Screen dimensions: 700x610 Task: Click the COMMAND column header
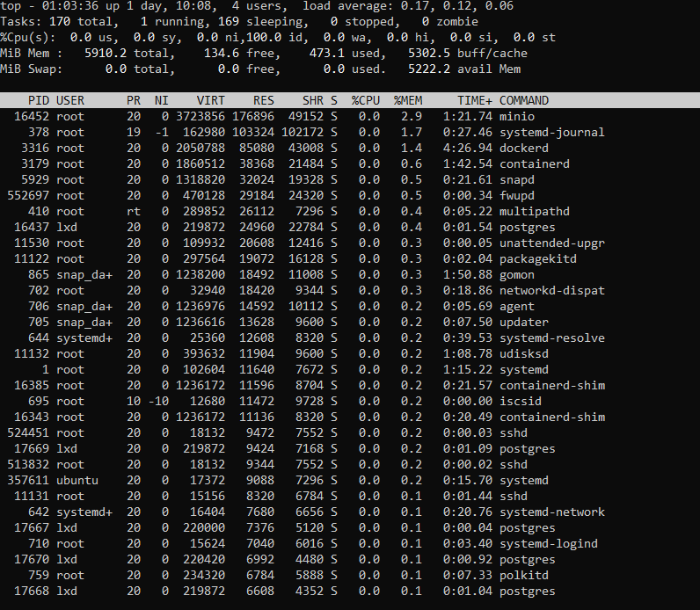pos(524,100)
